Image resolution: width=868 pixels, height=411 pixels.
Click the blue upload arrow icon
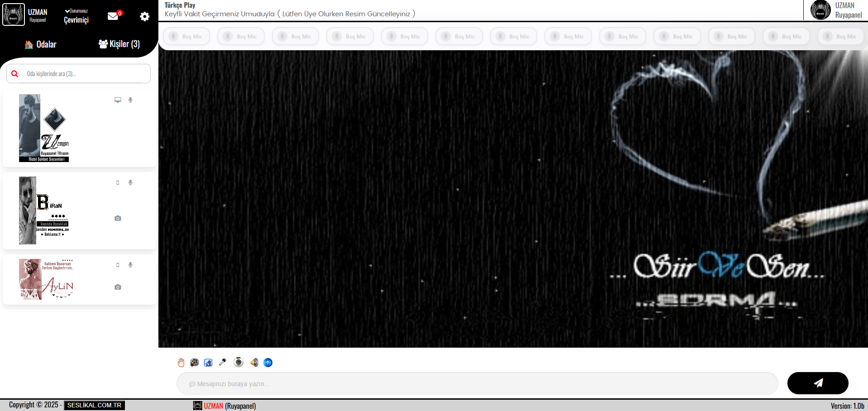[268, 363]
